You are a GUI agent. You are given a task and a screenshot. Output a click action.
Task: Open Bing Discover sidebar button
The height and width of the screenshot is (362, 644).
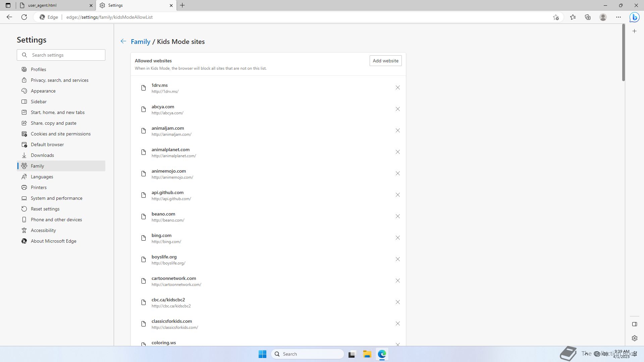[634, 17]
